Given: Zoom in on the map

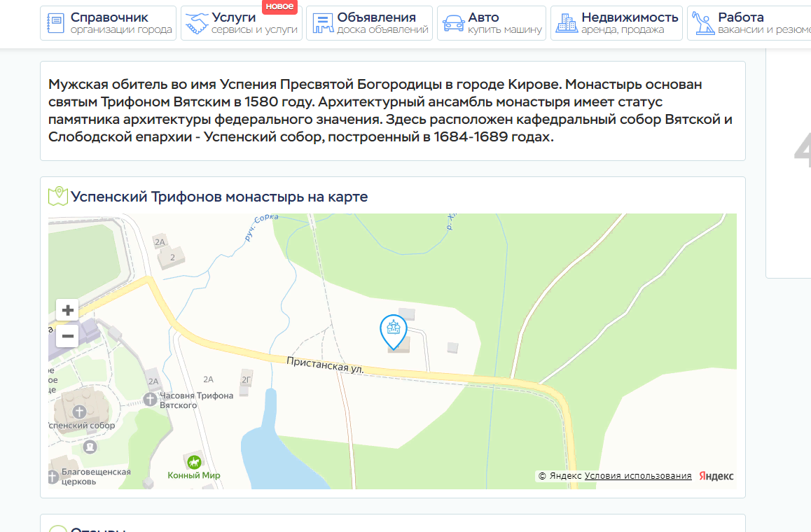Looking at the screenshot, I should click(68, 309).
